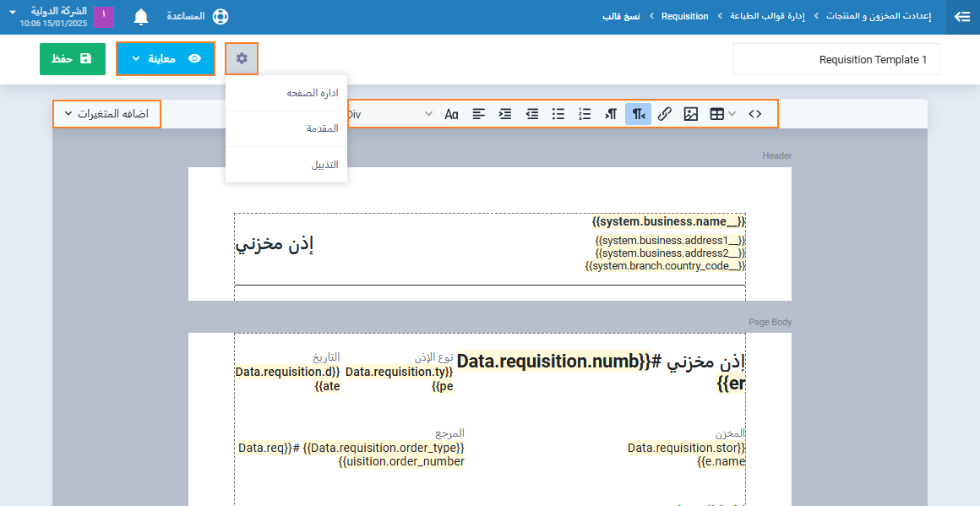This screenshot has height=506, width=980.
Task: Expand the اضافه المتغيرات dropdown
Action: (x=106, y=114)
